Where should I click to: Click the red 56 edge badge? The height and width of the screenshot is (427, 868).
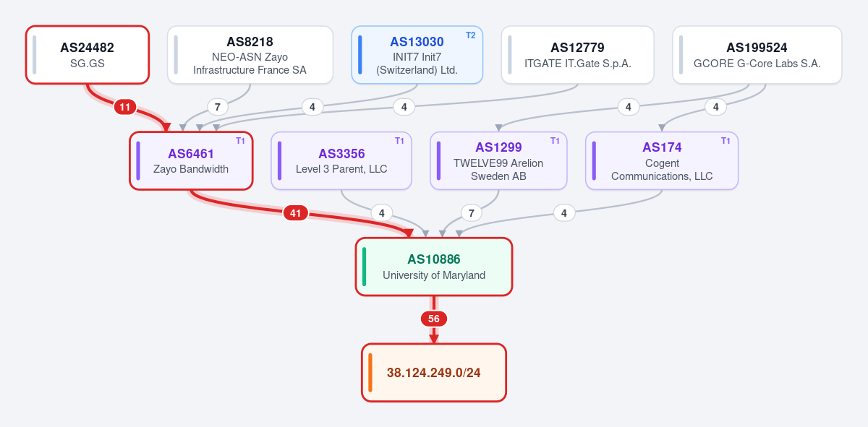click(x=434, y=319)
